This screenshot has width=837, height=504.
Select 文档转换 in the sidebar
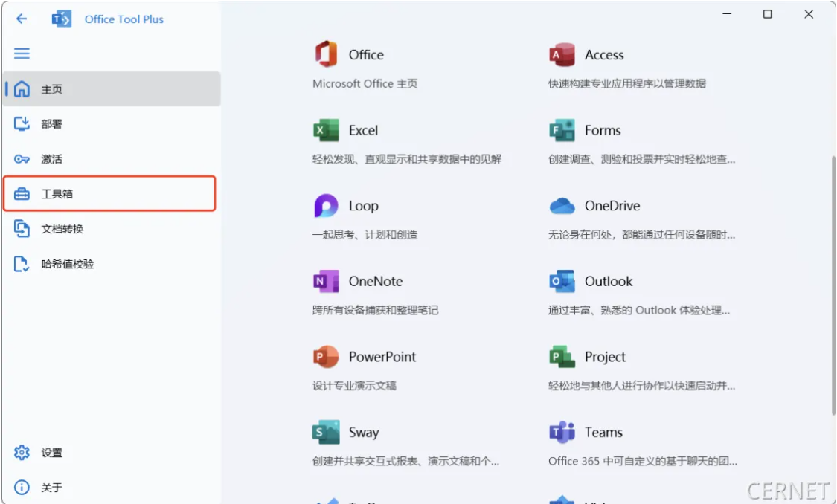point(62,229)
